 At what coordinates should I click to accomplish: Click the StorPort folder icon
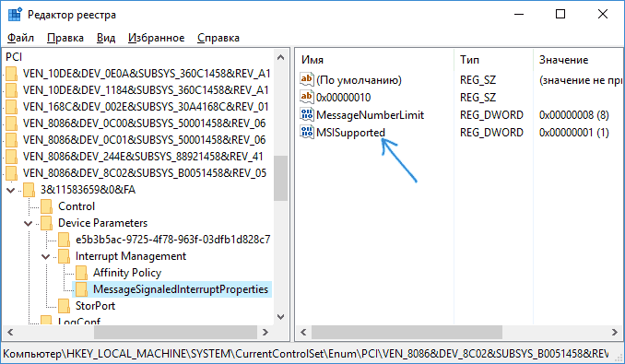65,306
